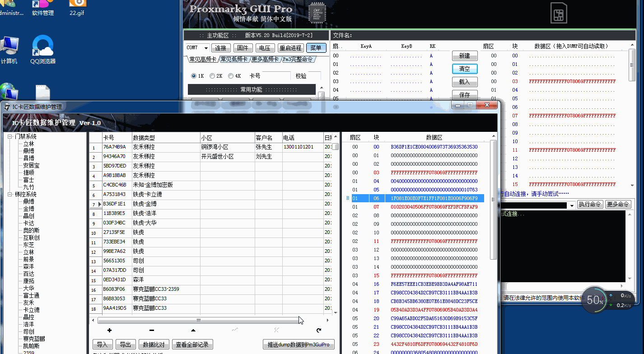Select the 铁虎·卡立德 data type cell
The width and height of the screenshot is (644, 354).
click(x=166, y=195)
